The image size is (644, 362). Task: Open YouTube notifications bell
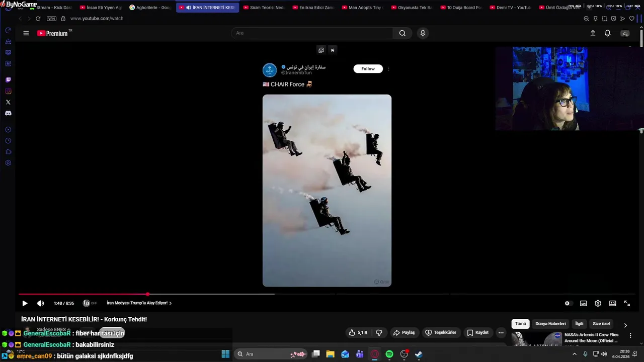coord(608,33)
